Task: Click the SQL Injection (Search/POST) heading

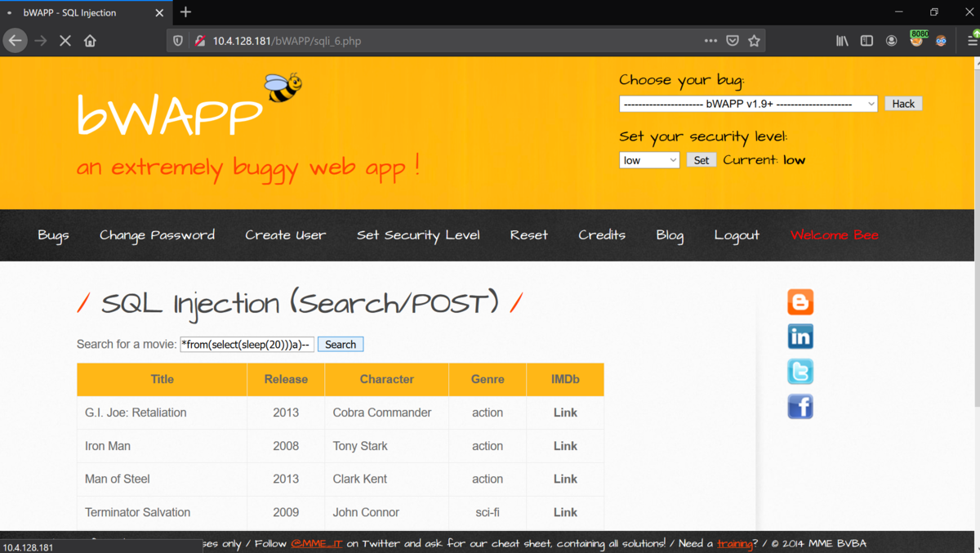Action: tap(300, 304)
